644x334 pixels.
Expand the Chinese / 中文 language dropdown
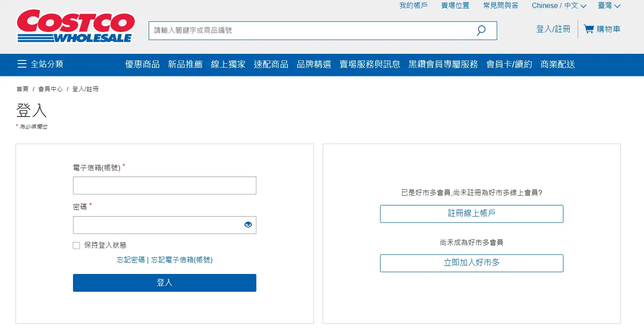[559, 6]
